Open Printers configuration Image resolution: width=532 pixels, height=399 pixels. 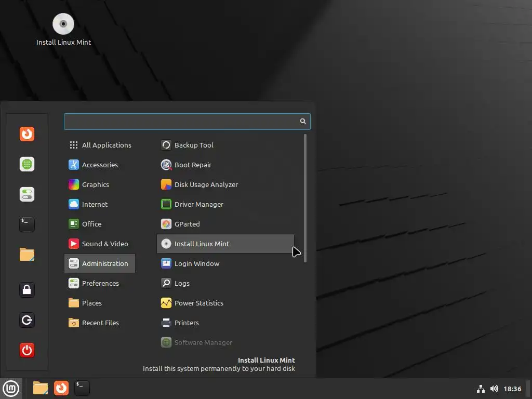pos(225,323)
